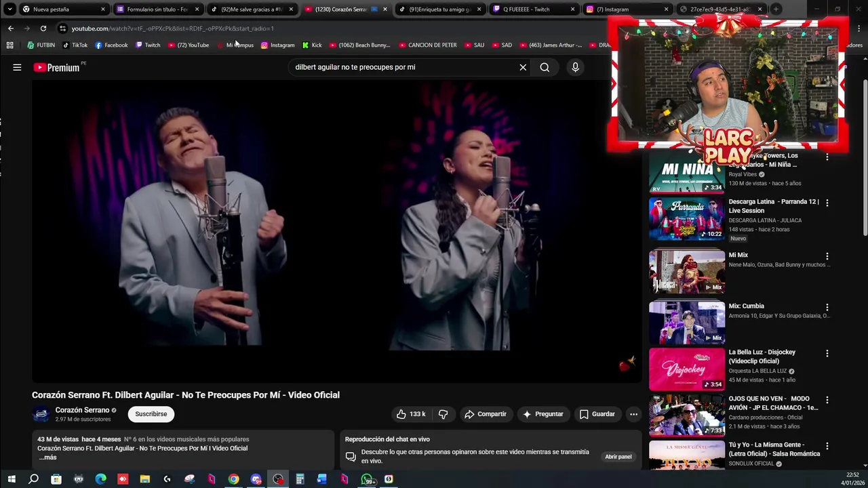Open Windows taskbar search

[x=33, y=479]
